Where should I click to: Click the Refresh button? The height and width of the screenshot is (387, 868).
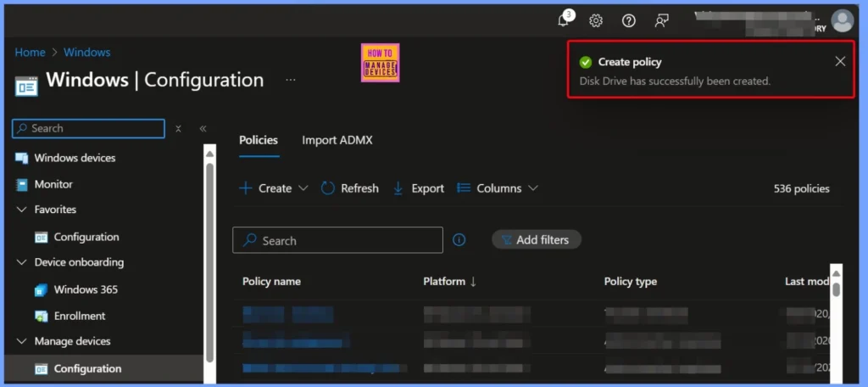(x=350, y=188)
